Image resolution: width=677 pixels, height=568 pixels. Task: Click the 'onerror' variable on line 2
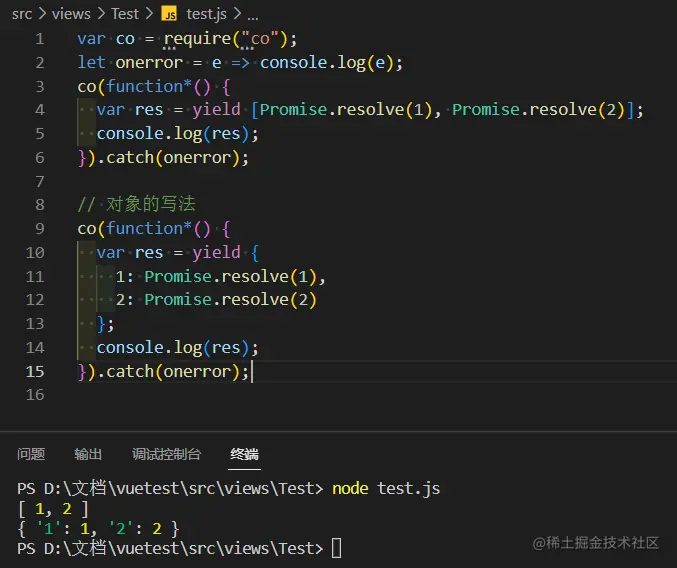[x=149, y=63]
